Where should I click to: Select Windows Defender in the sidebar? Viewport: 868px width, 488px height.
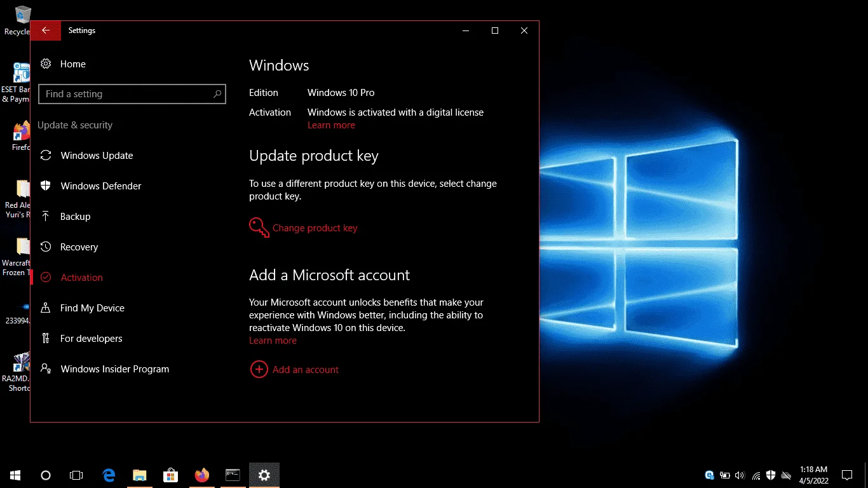tap(90, 186)
